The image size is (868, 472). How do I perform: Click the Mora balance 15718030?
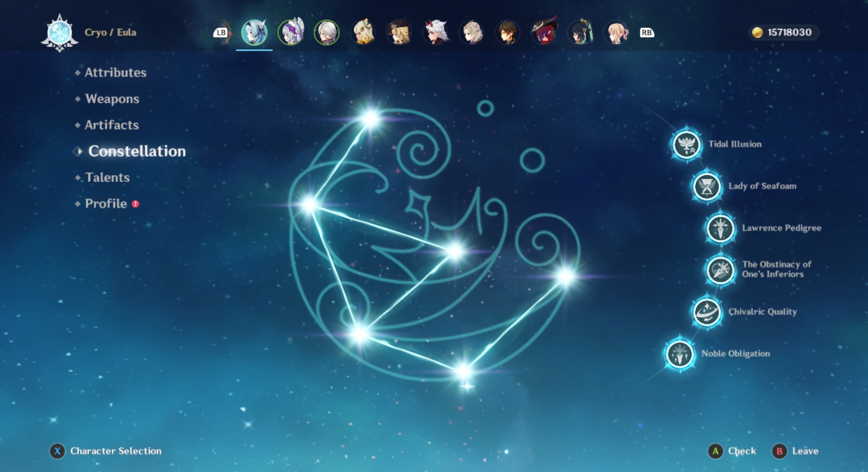[789, 33]
